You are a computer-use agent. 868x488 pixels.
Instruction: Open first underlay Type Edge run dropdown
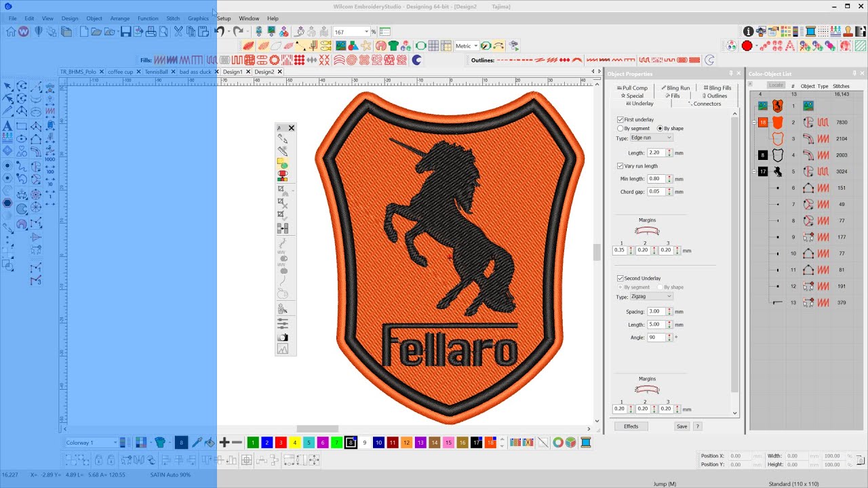(651, 138)
